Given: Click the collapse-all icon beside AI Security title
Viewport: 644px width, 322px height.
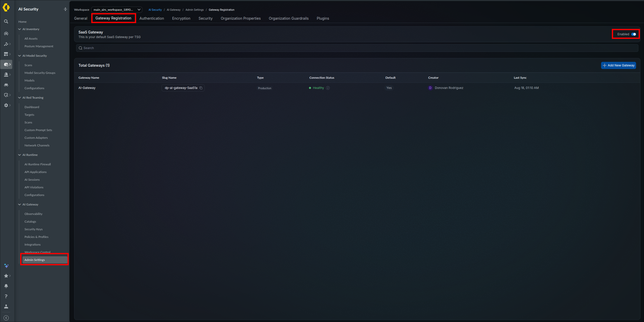Looking at the screenshot, I should 65,9.
